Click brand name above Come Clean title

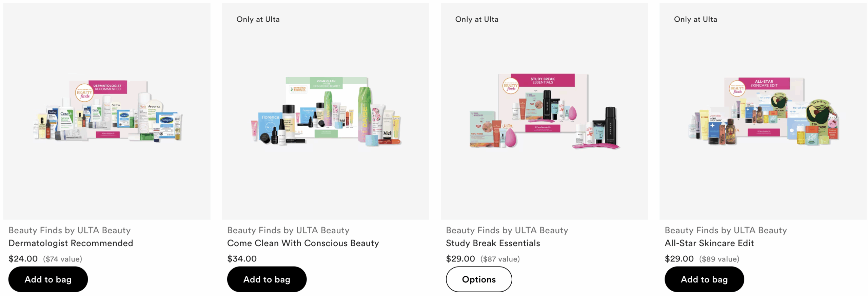(x=288, y=230)
